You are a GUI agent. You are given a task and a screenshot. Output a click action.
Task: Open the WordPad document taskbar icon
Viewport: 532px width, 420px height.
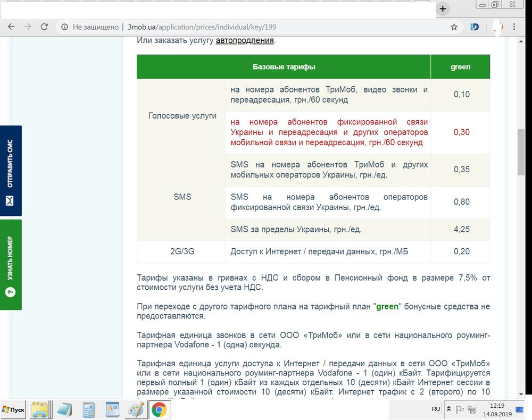[x=112, y=410]
